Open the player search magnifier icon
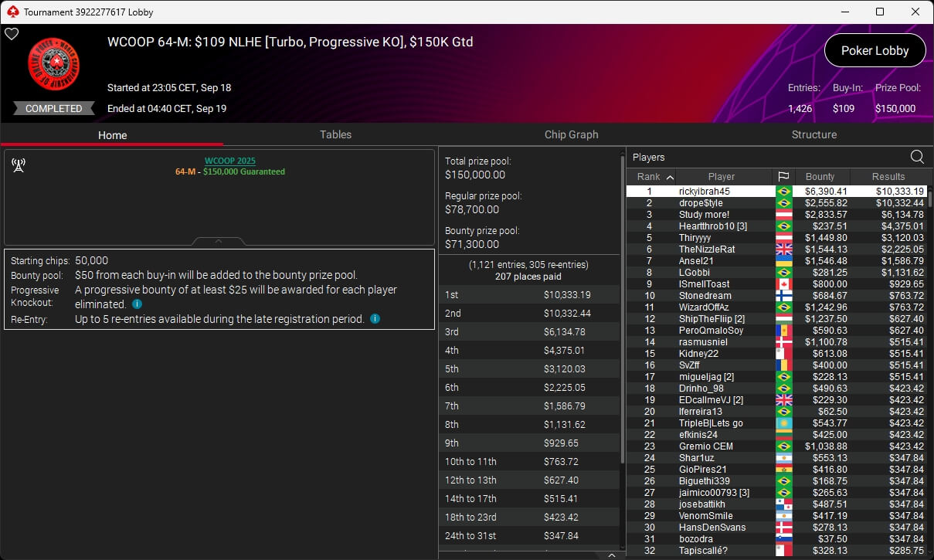934x560 pixels. pos(917,157)
